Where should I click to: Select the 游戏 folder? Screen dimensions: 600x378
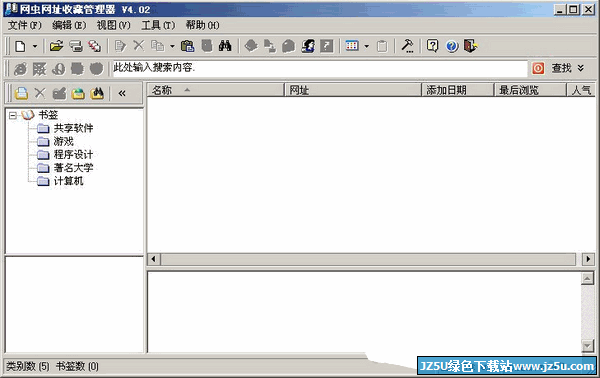point(64,142)
